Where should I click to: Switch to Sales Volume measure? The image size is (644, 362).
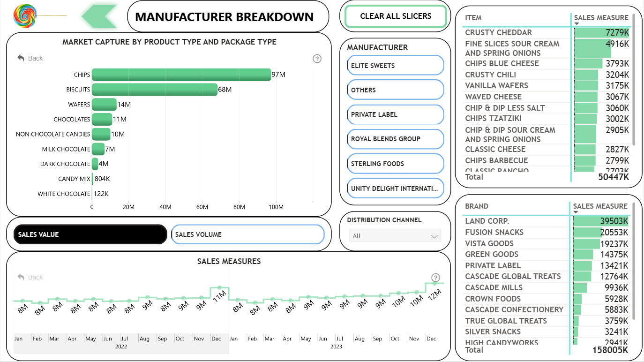click(248, 234)
